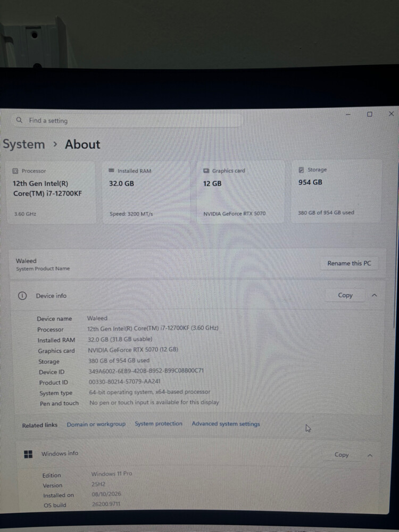Select the Device ID value 349A6002-6EB9-420B-B952-B99C08B00C71
The height and width of the screenshot is (532, 399).
click(x=146, y=371)
